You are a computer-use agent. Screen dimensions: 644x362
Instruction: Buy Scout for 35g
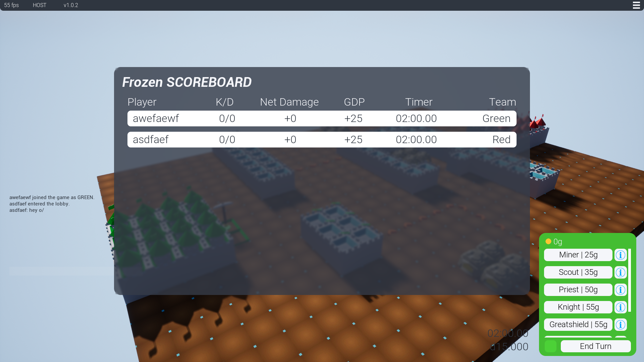pos(578,273)
